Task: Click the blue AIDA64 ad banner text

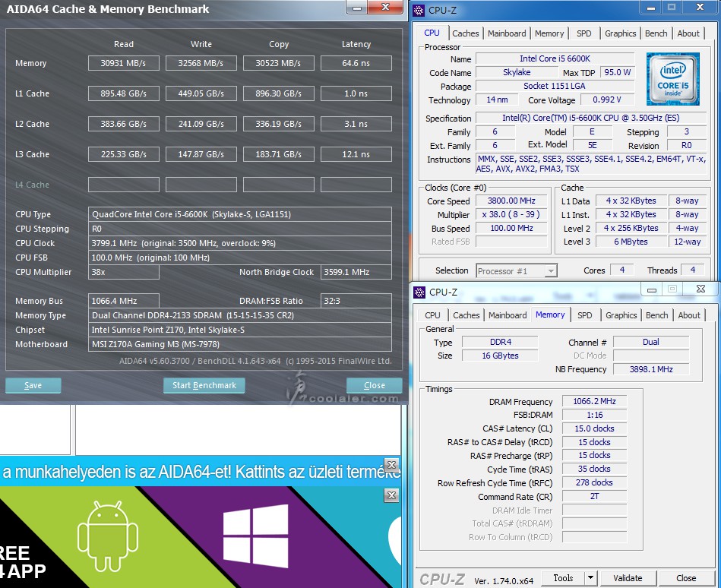Action: tap(201, 472)
